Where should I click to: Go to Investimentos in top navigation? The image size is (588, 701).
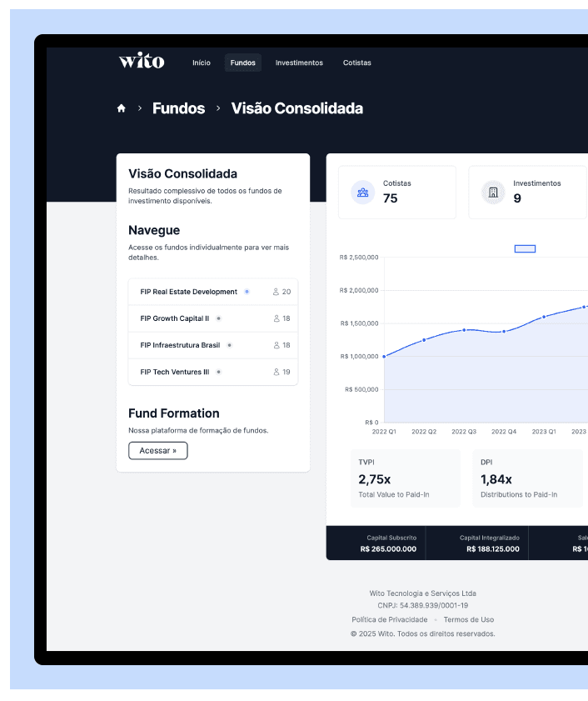[x=299, y=63]
